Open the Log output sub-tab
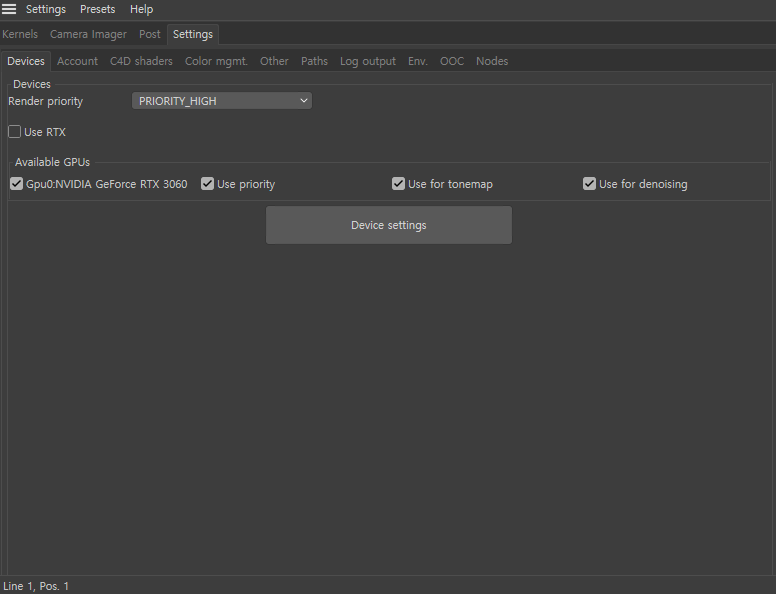Screen dimensions: 776x594 [x=368, y=61]
